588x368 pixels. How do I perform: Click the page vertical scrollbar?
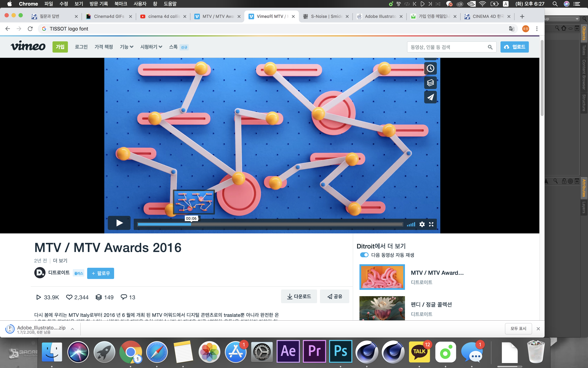pyautogui.click(x=542, y=78)
